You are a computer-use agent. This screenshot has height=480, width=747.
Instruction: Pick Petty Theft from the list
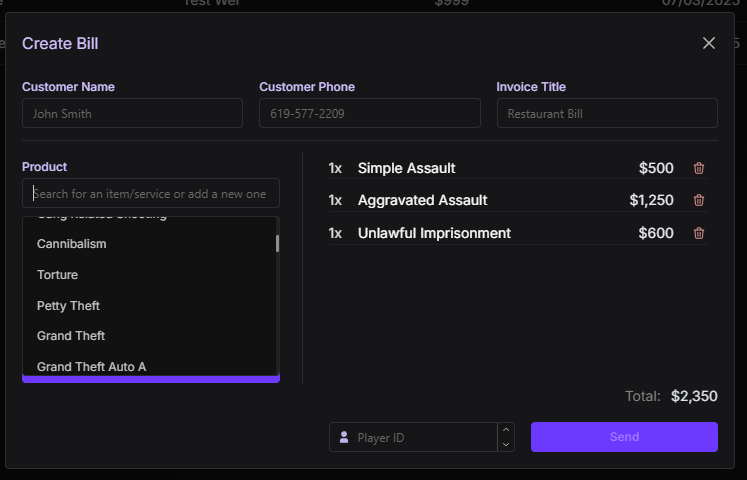(68, 306)
